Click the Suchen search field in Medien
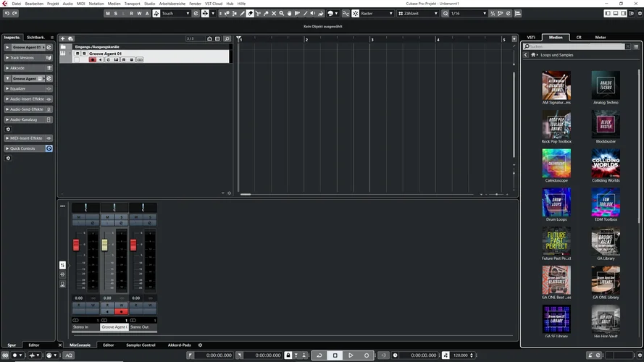Image resolution: width=644 pixels, height=362 pixels. pos(574,47)
